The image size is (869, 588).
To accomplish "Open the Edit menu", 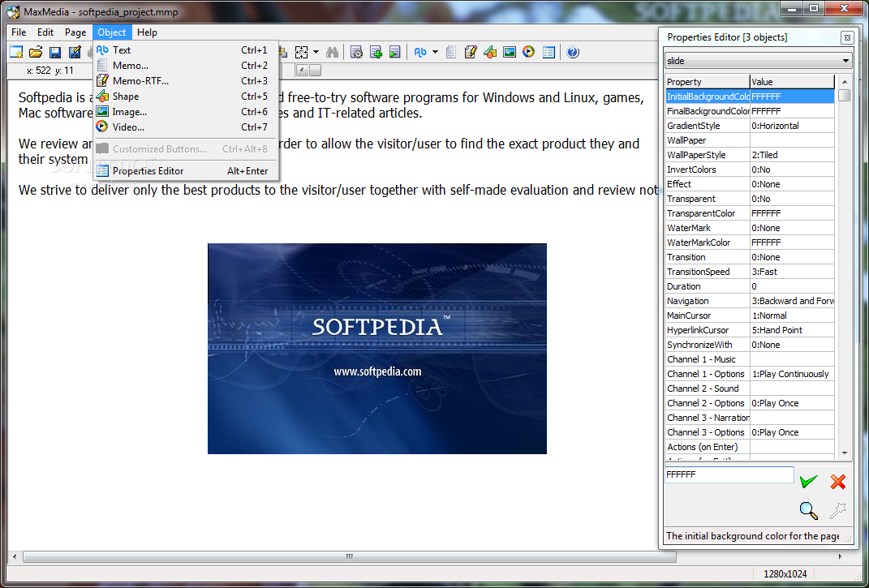I will [45, 32].
